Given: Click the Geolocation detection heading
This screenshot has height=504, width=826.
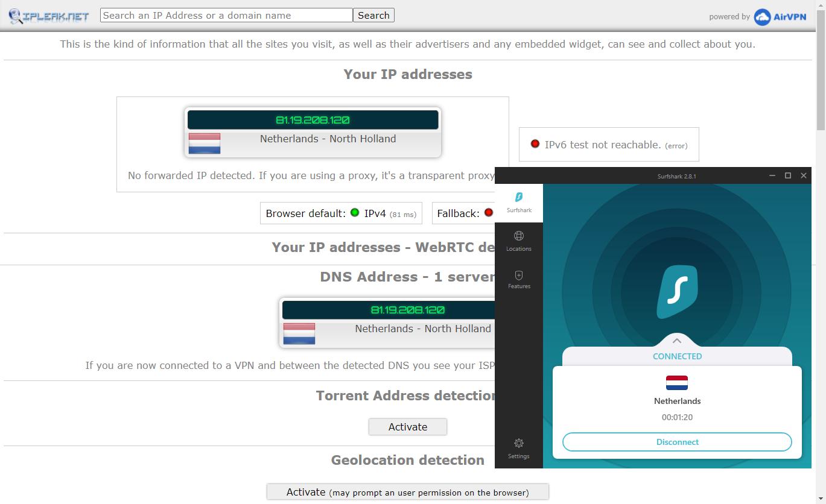Looking at the screenshot, I should click(x=408, y=460).
